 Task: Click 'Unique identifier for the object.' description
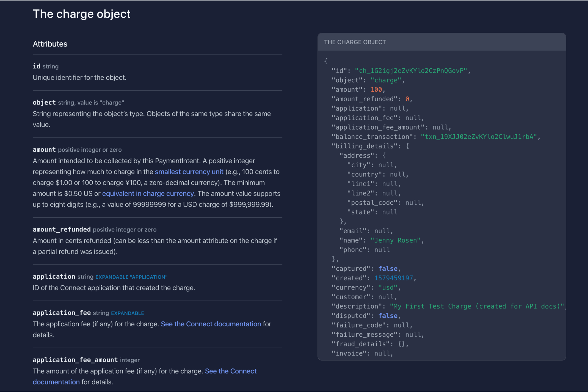tap(79, 77)
